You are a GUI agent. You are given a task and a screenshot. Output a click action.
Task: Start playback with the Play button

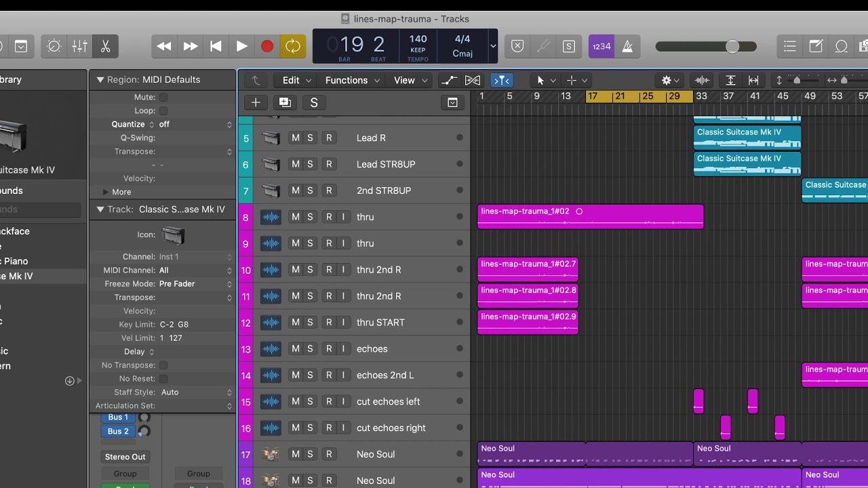pyautogui.click(x=241, y=46)
